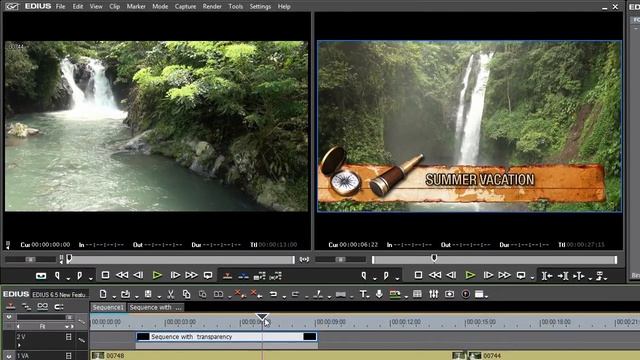Set In point in the left player
Viewport: 640px width, 360px height.
58,276
